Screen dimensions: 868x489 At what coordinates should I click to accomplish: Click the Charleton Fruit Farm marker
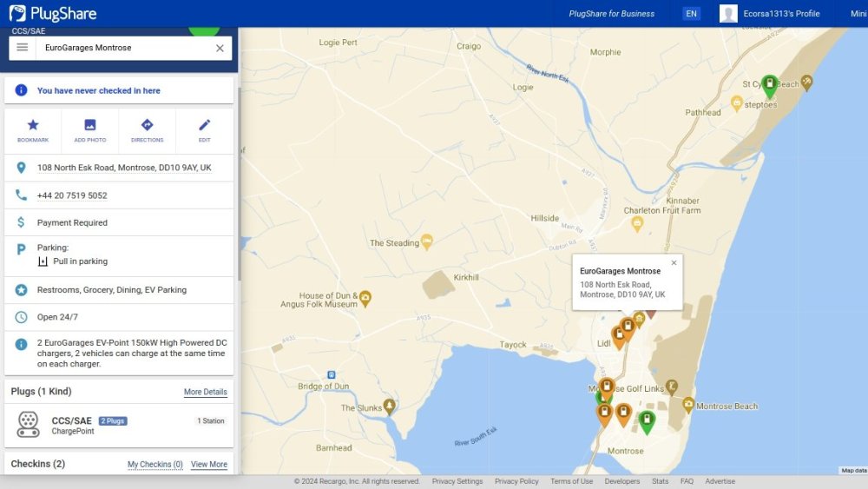tap(637, 224)
